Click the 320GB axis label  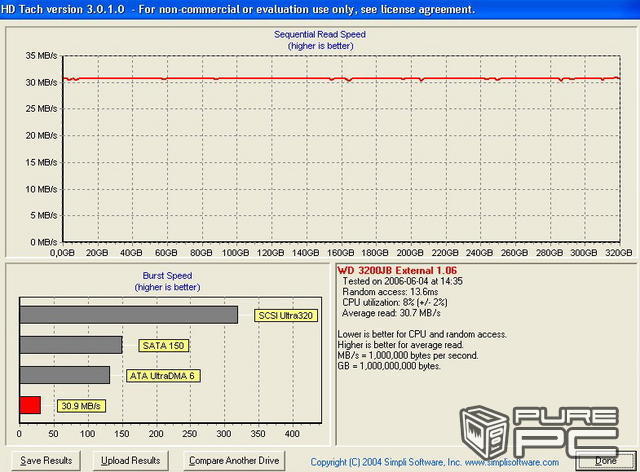pyautogui.click(x=619, y=253)
